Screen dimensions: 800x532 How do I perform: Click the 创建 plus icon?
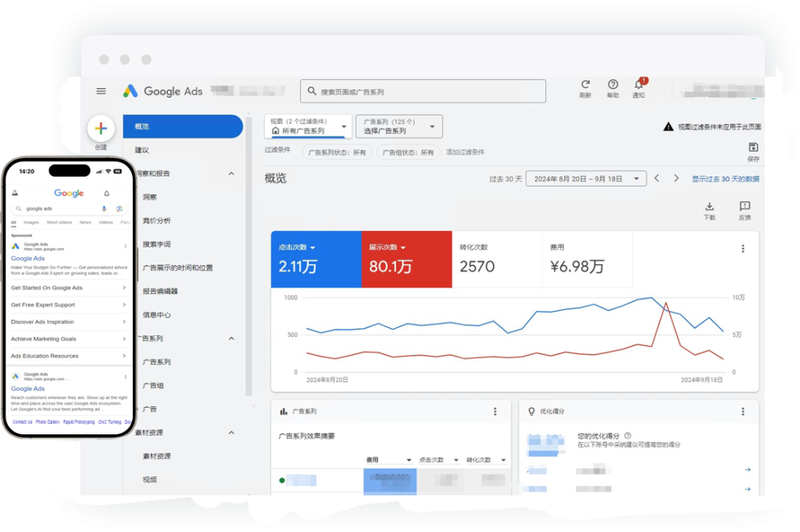(x=101, y=129)
